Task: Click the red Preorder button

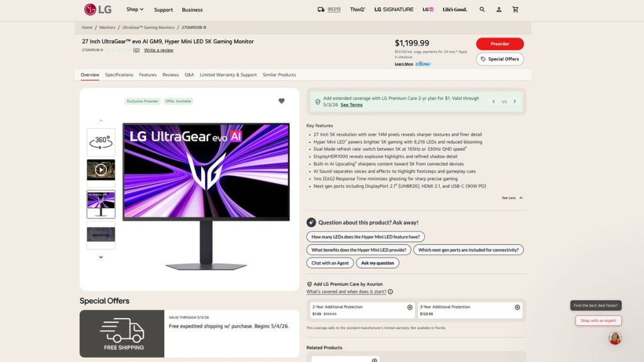Action: (500, 44)
